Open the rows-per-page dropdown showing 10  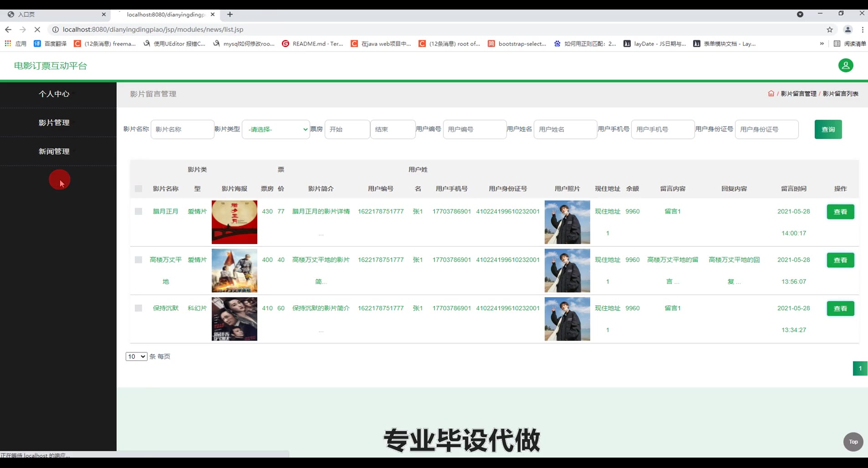136,356
